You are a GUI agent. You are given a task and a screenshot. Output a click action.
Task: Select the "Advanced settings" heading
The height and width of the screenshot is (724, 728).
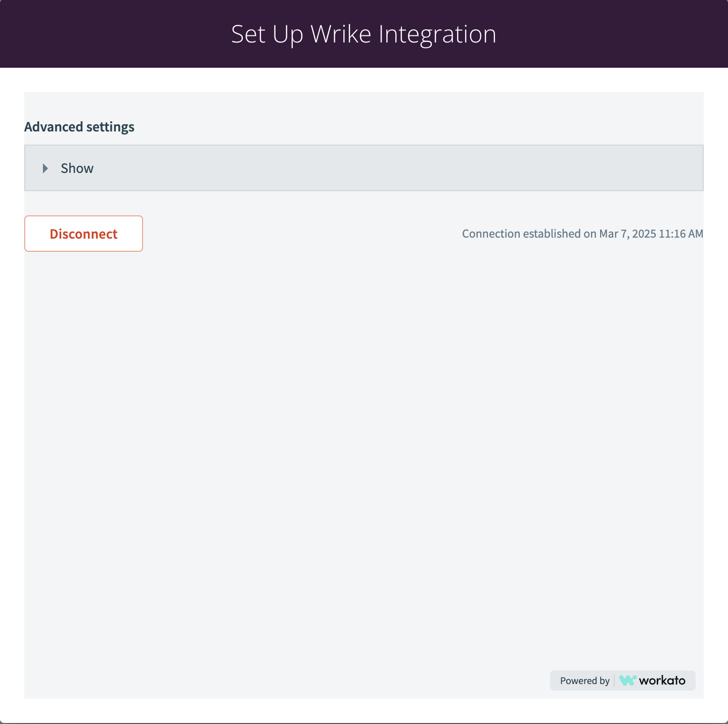79,127
